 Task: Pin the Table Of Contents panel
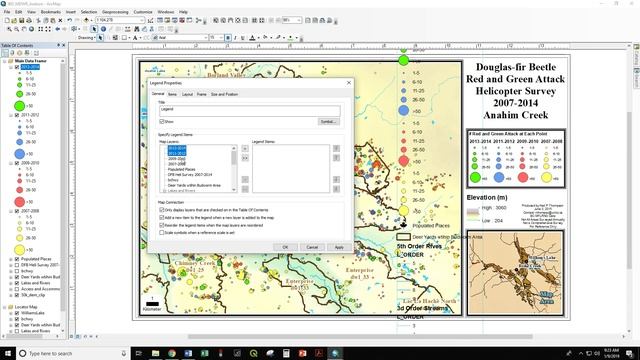click(x=58, y=45)
